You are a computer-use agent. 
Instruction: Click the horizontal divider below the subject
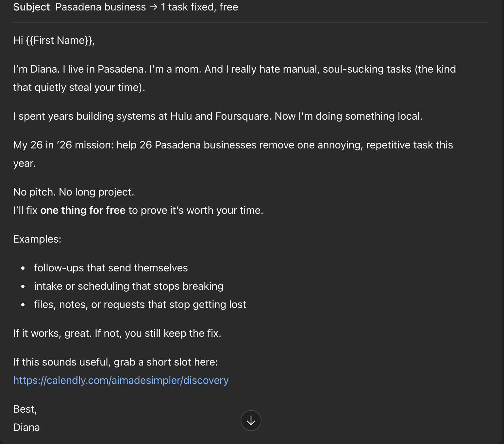pos(251,23)
